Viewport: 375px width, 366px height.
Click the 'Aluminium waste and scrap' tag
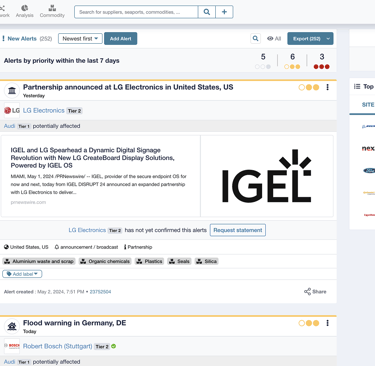coord(39,261)
